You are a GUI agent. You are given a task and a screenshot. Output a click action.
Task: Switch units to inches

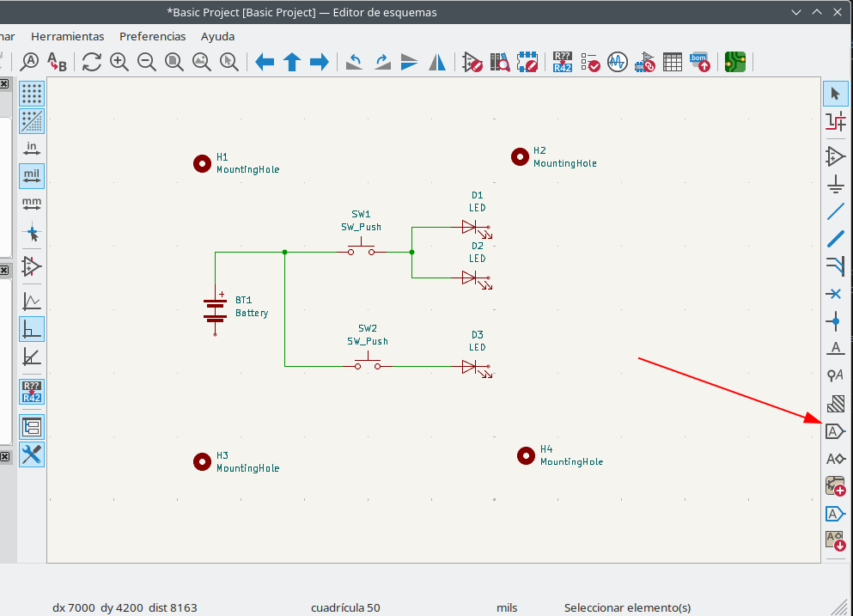(x=32, y=149)
